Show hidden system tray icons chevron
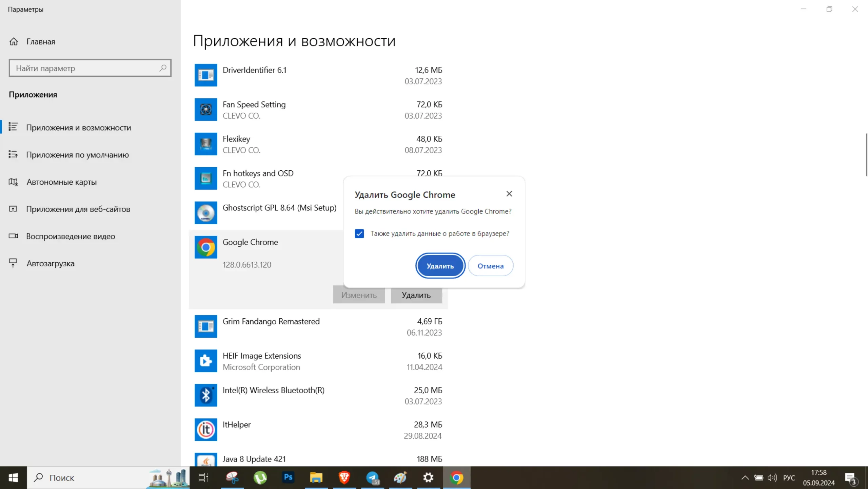 (745, 478)
